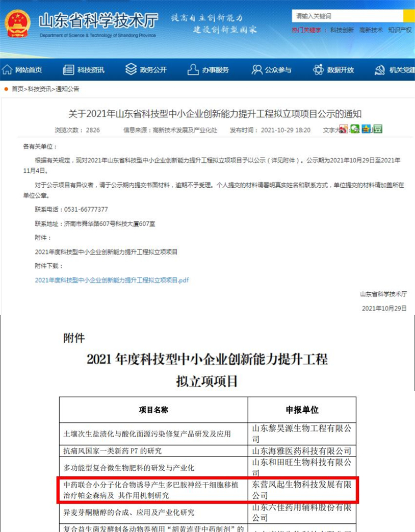Click the 山东海雅医药科技有限公司 cell
The height and width of the screenshot is (532, 415).
[302, 451]
